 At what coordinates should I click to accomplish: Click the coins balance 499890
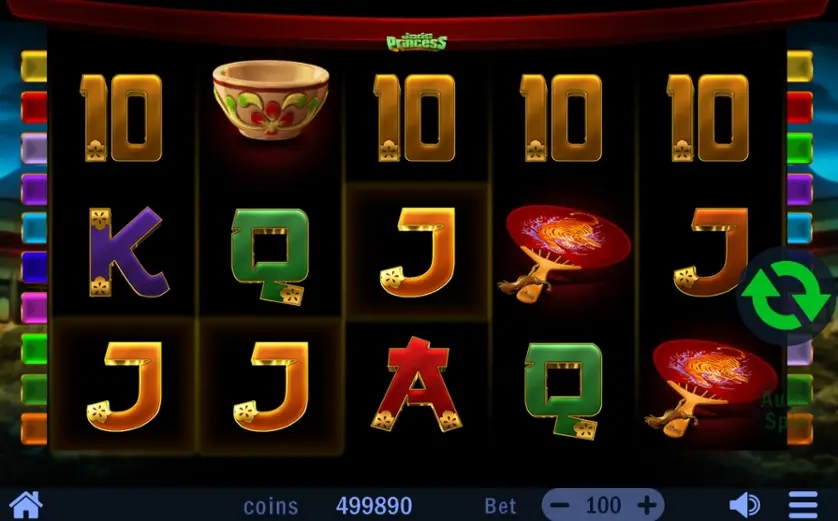(374, 506)
